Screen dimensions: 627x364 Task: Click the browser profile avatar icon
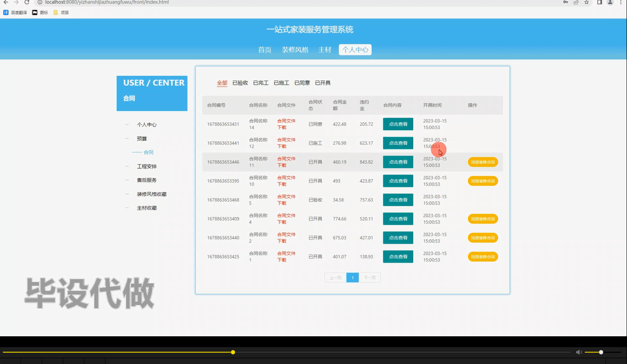[x=610, y=2]
